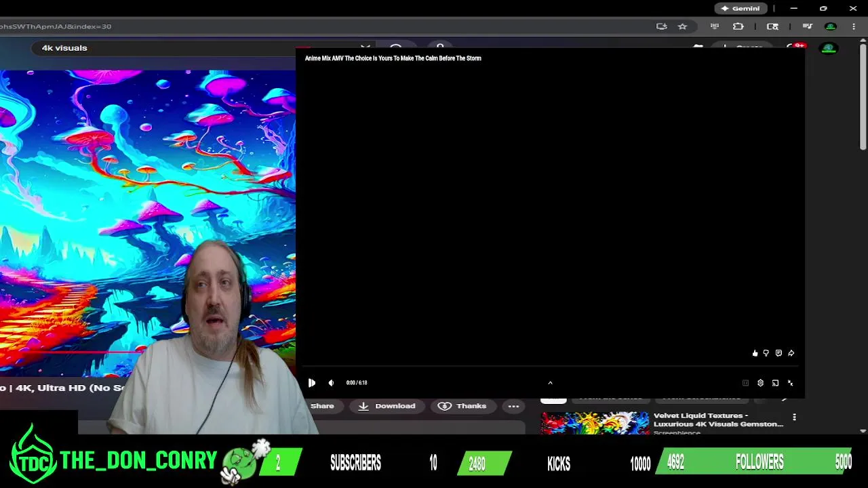868x488 pixels.
Task: Click the Share button below video
Action: (x=322, y=406)
